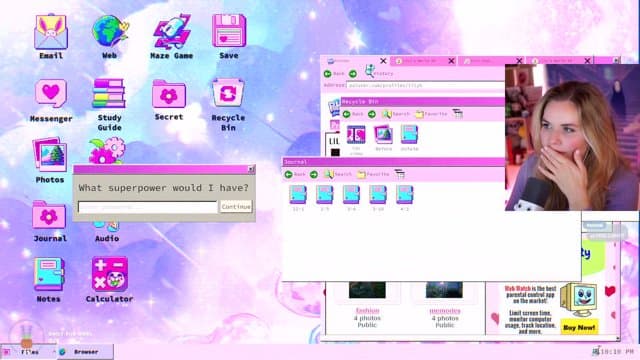
Task: Click the superpower answer text field
Action: click(x=148, y=207)
